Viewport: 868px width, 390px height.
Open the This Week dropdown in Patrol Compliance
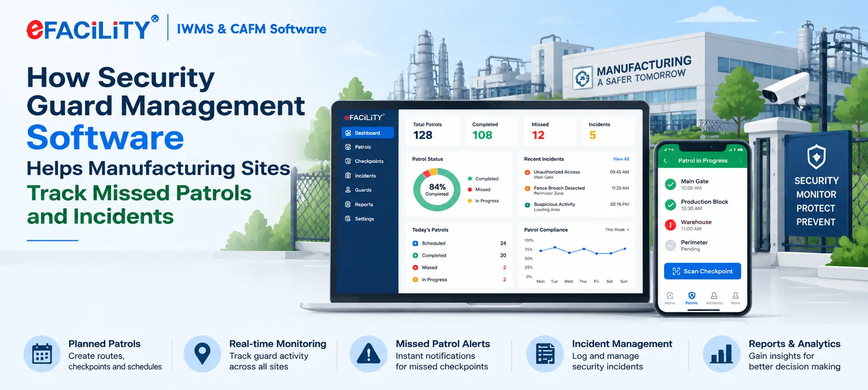coord(617,230)
